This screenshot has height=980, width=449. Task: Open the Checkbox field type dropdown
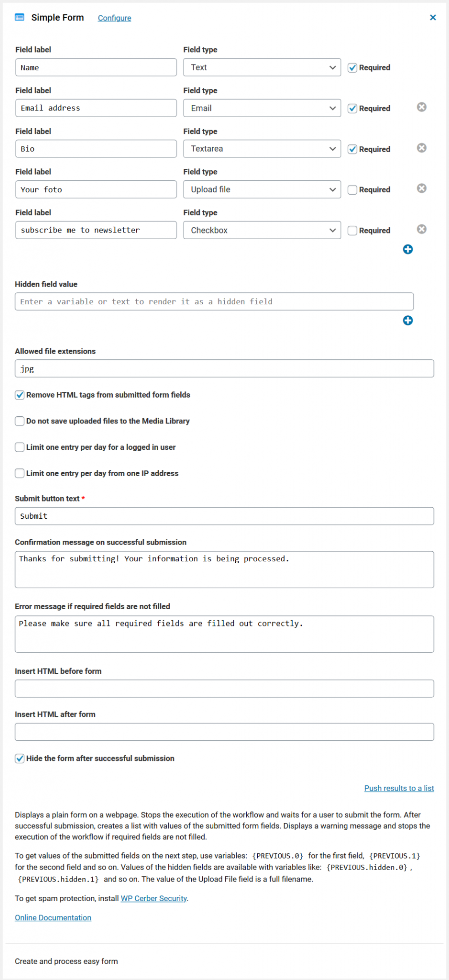tap(262, 230)
